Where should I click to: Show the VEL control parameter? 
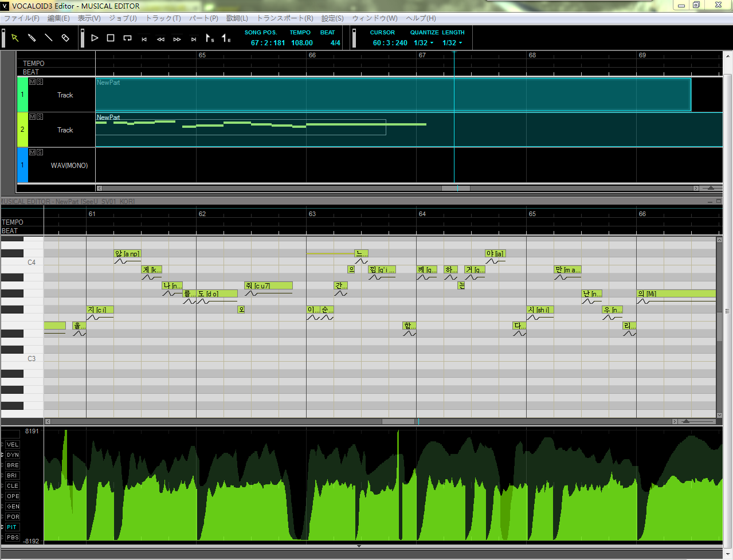(13, 445)
